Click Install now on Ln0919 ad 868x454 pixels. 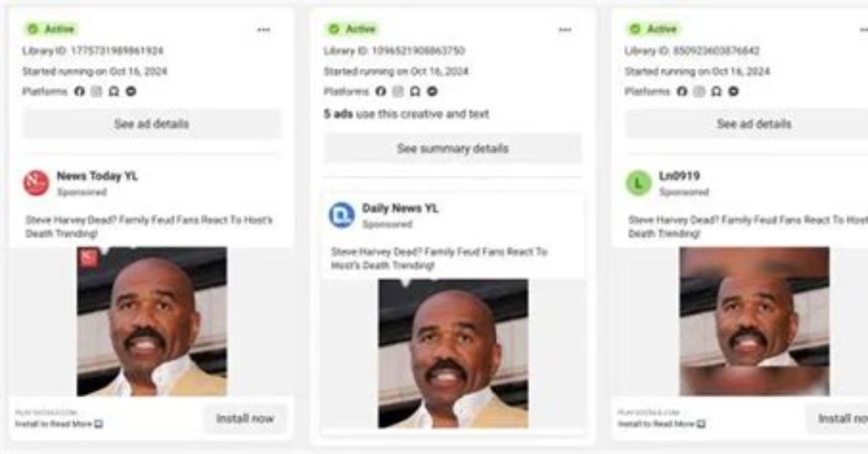[837, 419]
